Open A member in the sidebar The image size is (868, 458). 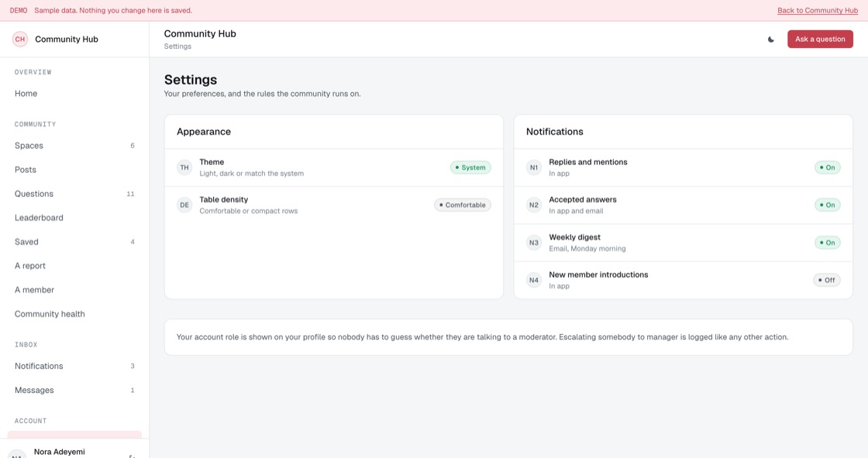click(74, 290)
